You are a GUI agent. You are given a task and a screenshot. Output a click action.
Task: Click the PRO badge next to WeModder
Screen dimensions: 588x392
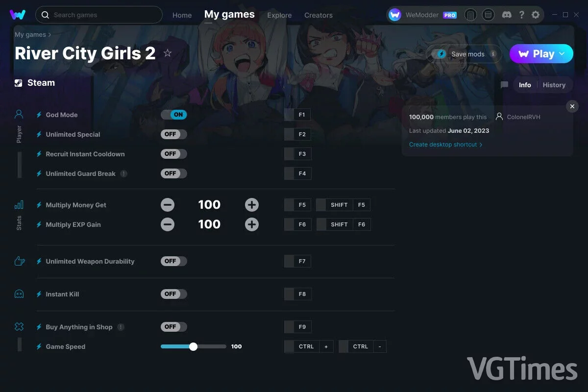point(450,15)
